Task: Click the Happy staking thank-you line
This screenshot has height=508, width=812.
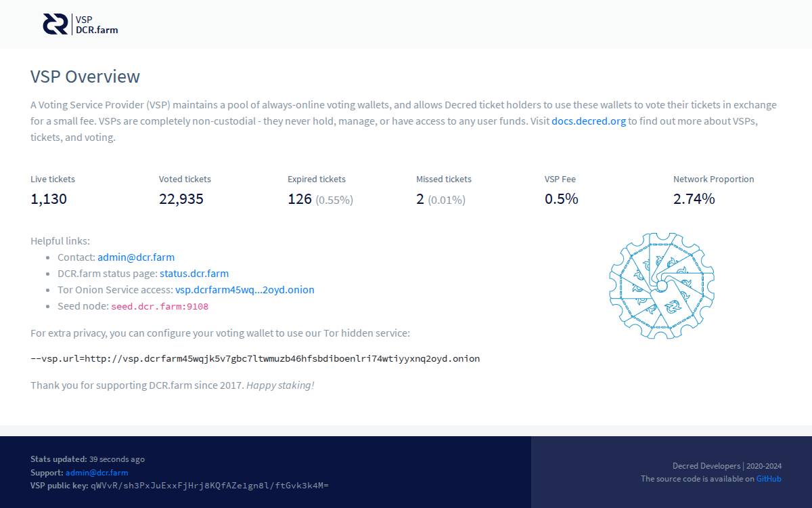Action: [173, 385]
